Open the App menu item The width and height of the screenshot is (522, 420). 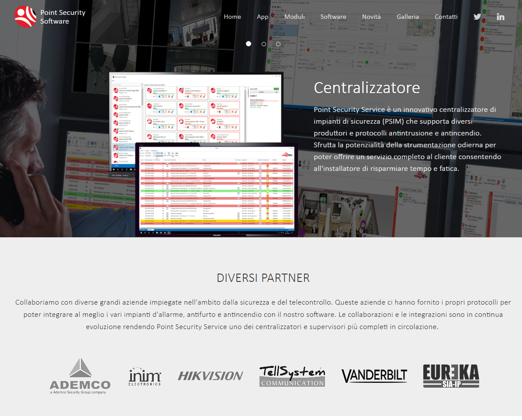(263, 17)
